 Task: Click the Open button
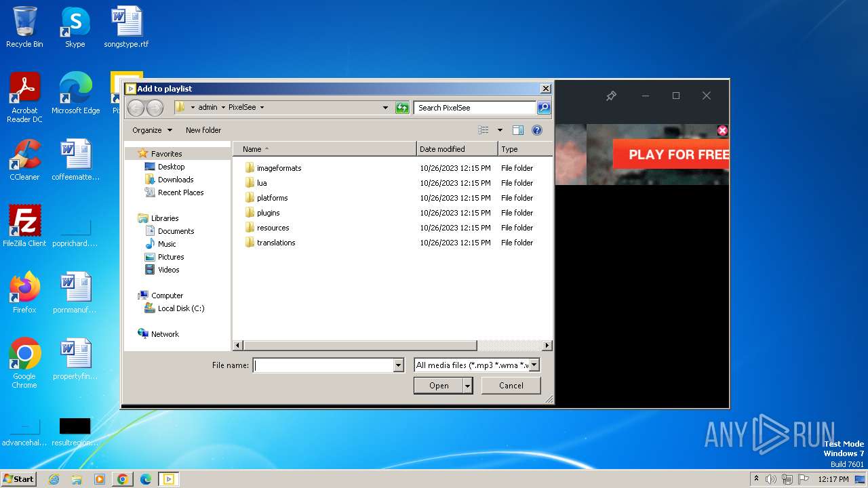point(439,386)
